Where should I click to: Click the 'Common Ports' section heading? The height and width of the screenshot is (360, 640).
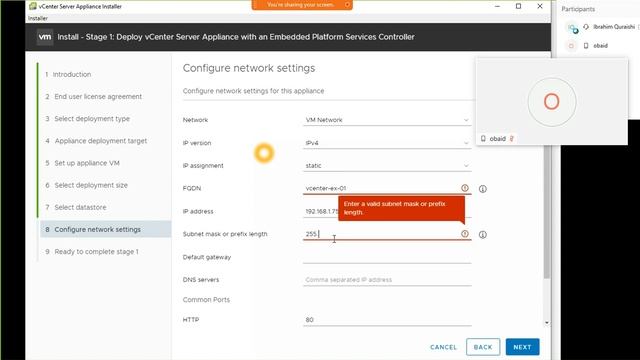point(206,300)
